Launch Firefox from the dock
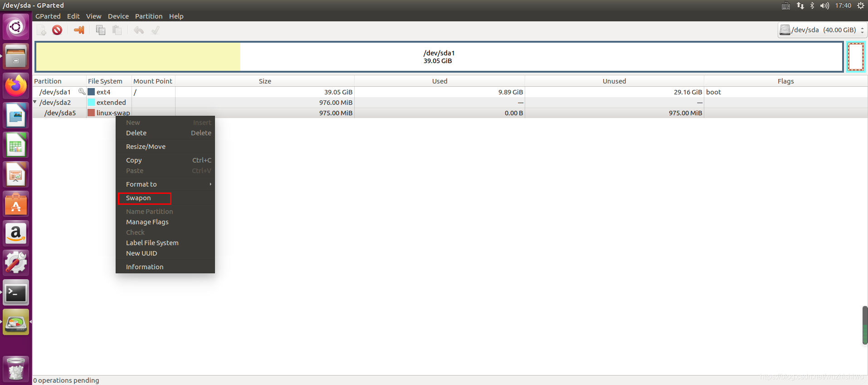Image resolution: width=868 pixels, height=385 pixels. coord(16,86)
